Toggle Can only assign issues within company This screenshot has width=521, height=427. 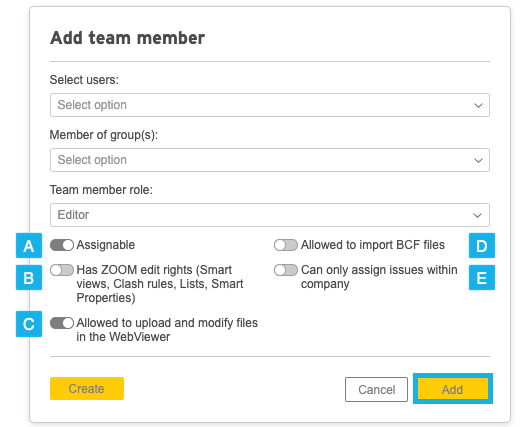tap(286, 270)
